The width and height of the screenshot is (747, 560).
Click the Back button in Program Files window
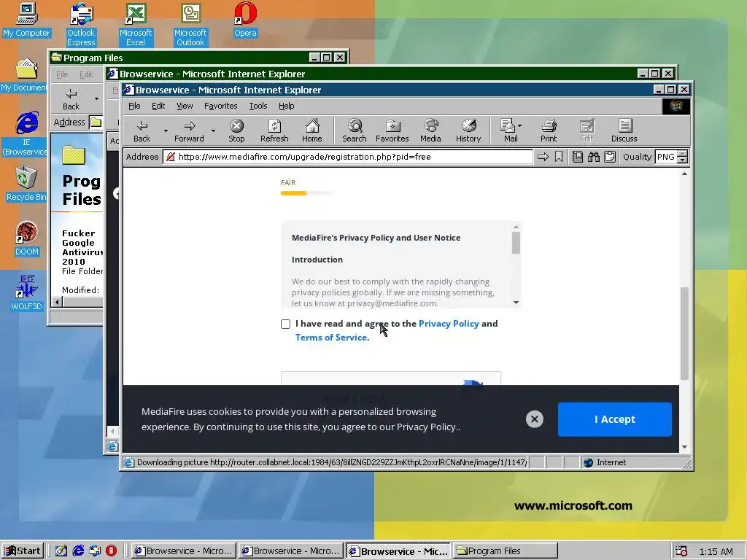click(71, 99)
